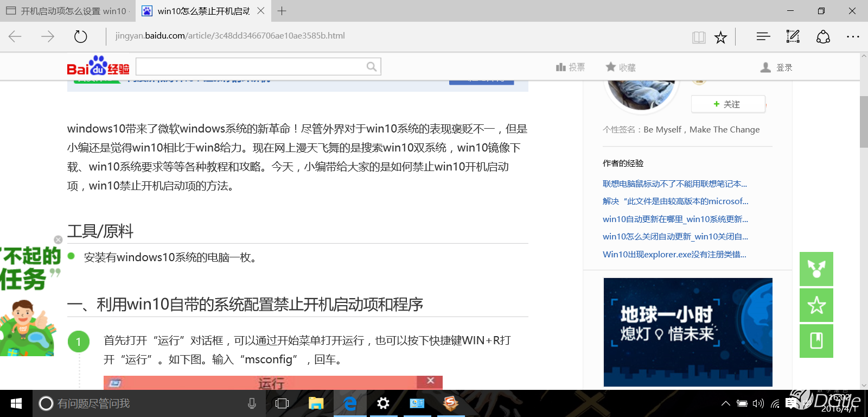Switch to Edge taskbar icon
The width and height of the screenshot is (868, 417).
pos(350,403)
